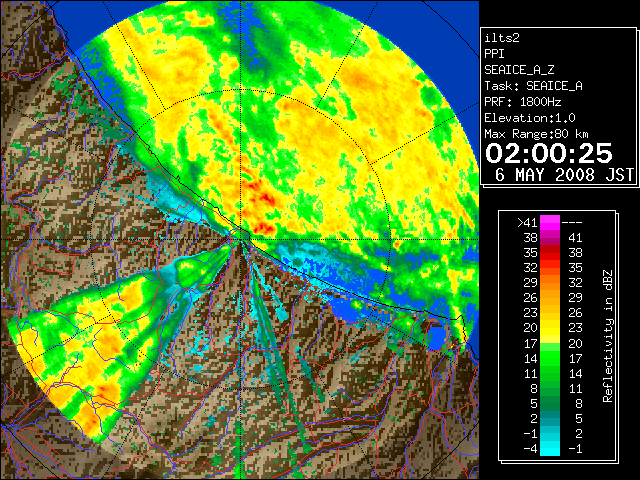Select the bright green 14–17 dBZ swatch

pos(550,358)
